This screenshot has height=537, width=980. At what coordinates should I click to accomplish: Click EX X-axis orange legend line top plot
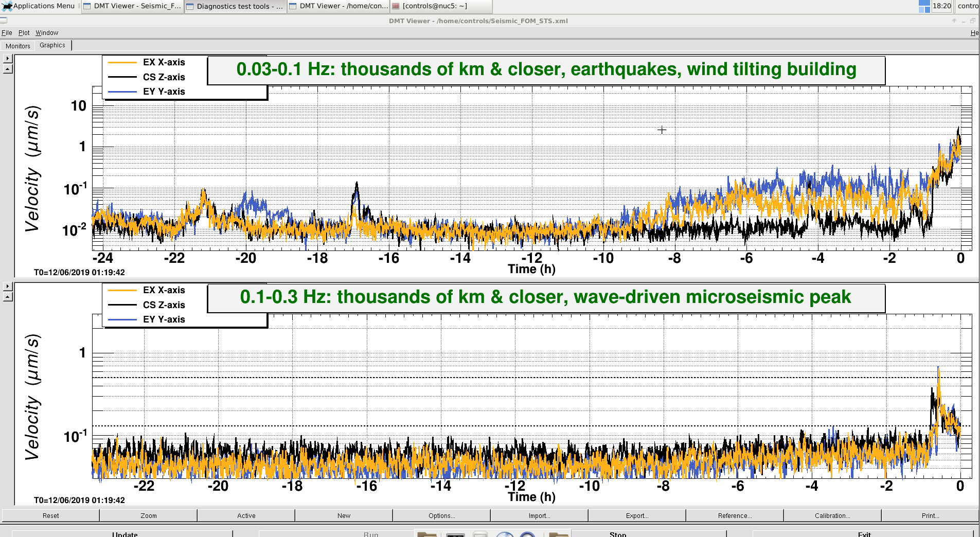coord(122,62)
